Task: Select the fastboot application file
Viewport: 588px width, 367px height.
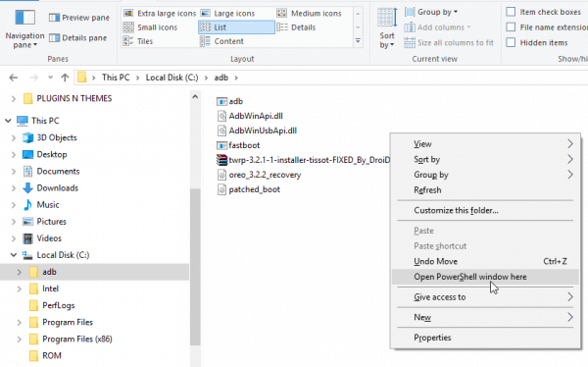Action: click(238, 145)
